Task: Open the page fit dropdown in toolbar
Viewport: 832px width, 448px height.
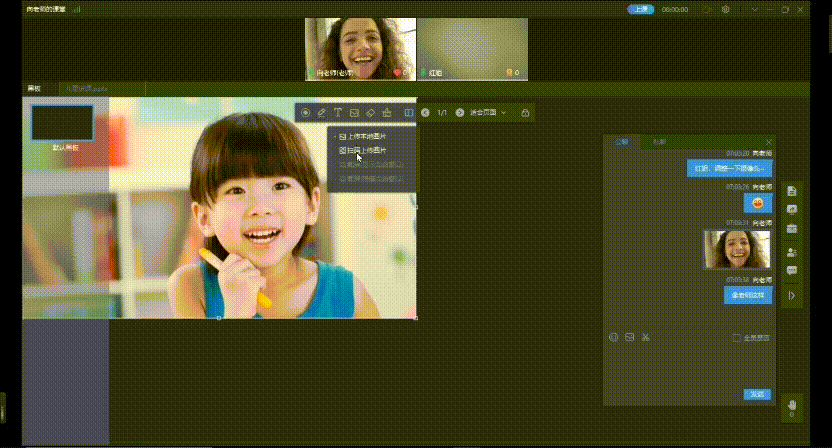Action: tap(488, 113)
